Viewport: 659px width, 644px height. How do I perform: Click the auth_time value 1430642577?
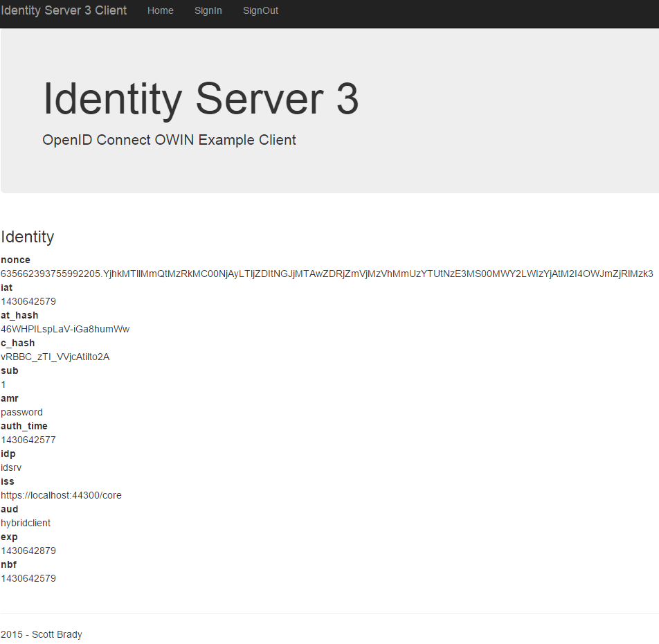click(x=28, y=440)
